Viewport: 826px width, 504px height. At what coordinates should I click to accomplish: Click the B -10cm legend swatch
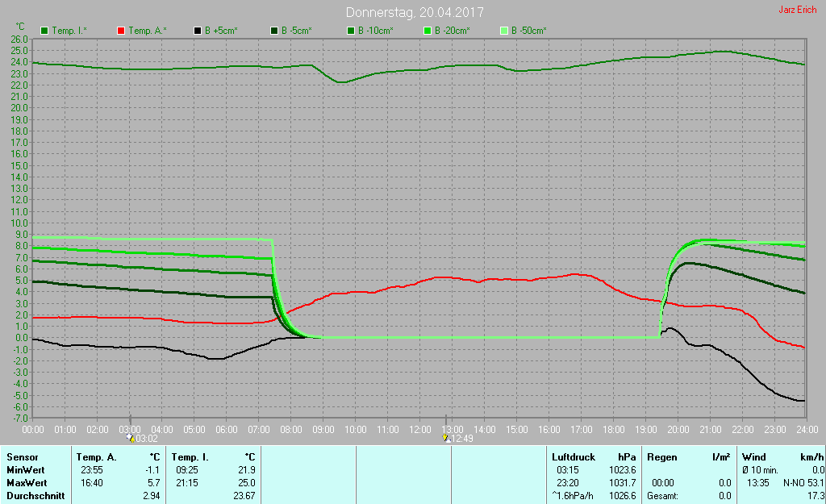tap(351, 31)
